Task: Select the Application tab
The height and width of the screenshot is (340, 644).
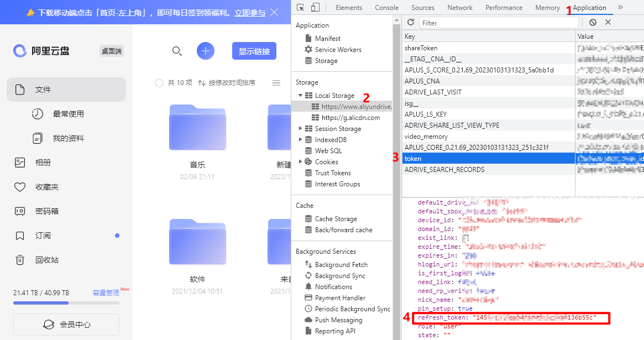Action: click(x=589, y=7)
